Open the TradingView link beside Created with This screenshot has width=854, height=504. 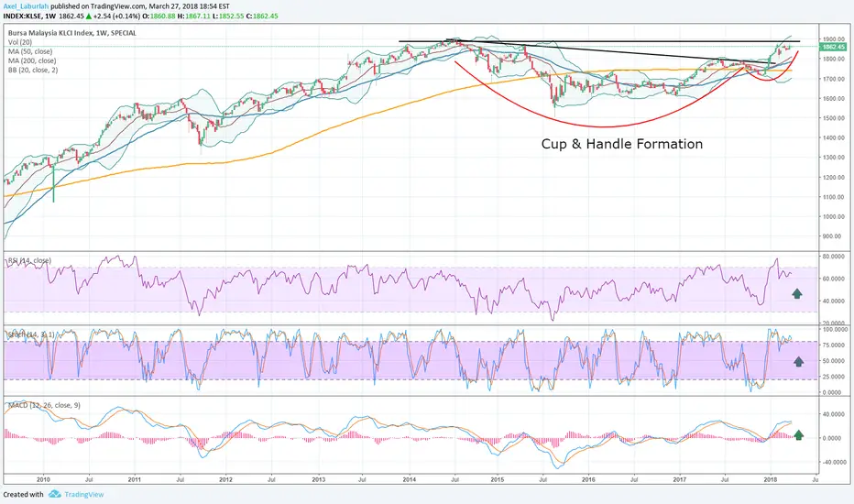(84, 494)
